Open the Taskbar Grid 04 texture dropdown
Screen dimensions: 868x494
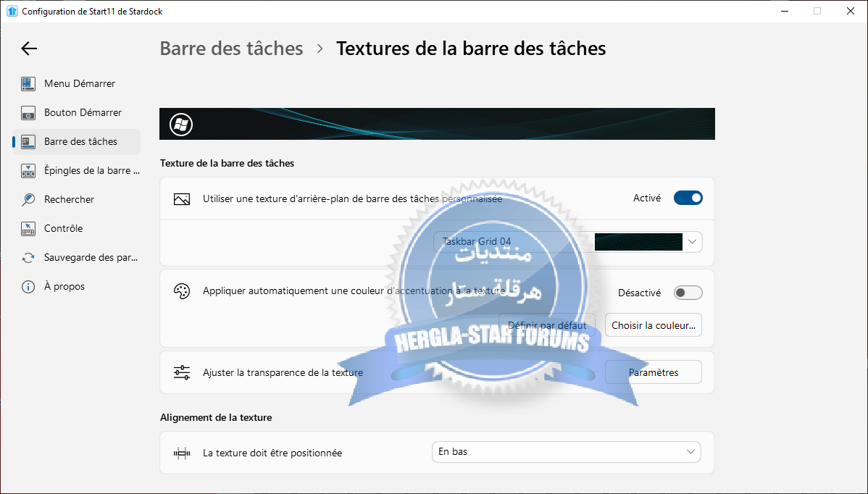568,242
